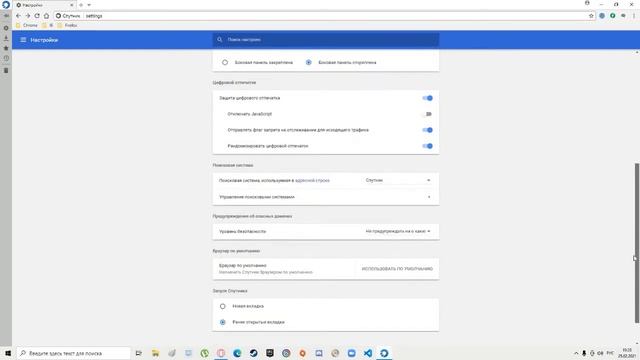Screen dimensions: 640x360
Task: Open the Windows Start menu
Action: pyautogui.click(x=8, y=353)
